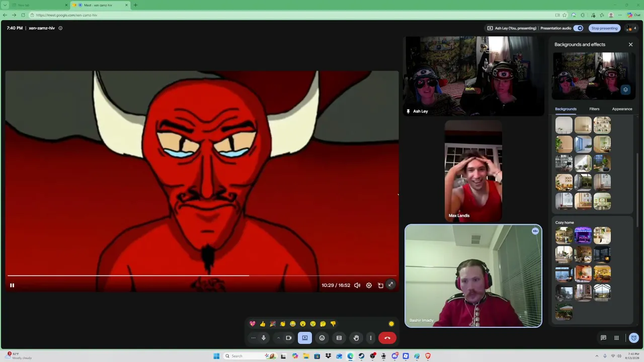644x362 pixels.
Task: Pause the presented video
Action: click(x=12, y=285)
